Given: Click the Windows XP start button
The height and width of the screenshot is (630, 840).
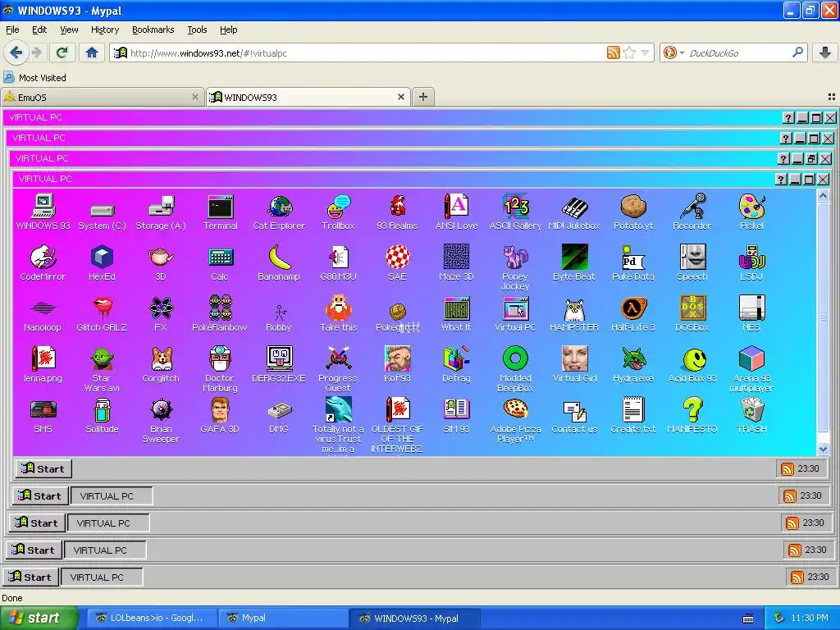Looking at the screenshot, I should 39,618.
